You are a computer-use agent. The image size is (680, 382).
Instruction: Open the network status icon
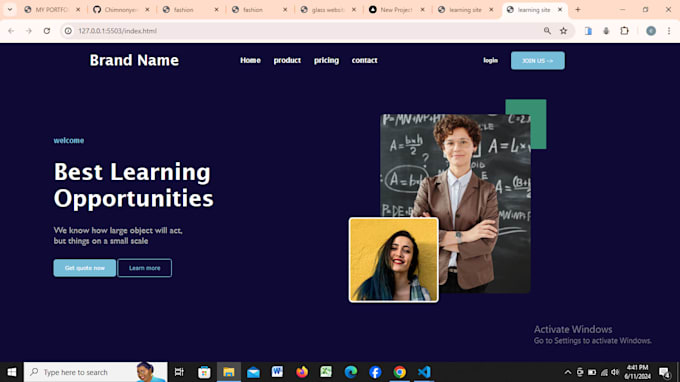[604, 372]
